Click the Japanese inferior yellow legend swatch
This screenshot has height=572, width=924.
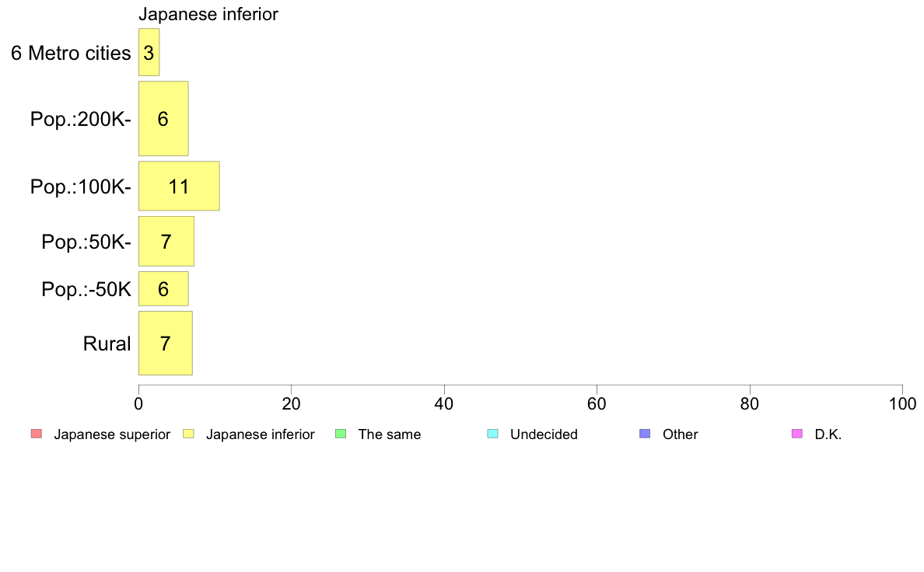(x=188, y=434)
